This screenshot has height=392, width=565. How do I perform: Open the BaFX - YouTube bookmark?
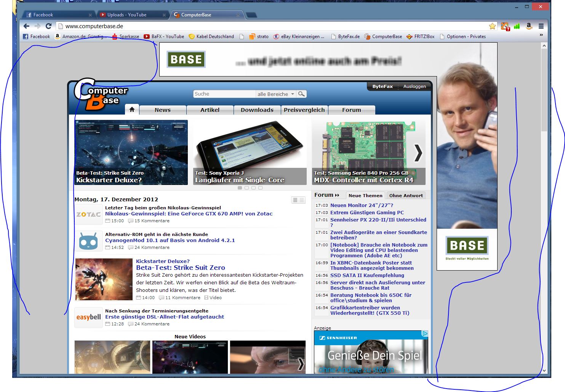tap(164, 37)
